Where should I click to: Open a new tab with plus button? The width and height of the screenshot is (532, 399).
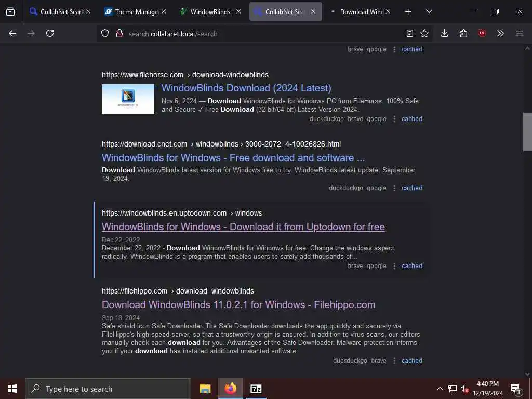[408, 12]
